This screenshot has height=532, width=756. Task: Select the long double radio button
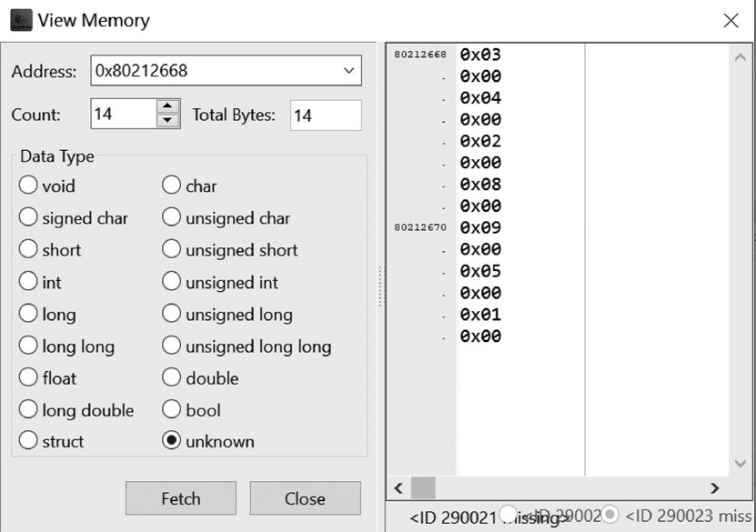pyautogui.click(x=28, y=409)
